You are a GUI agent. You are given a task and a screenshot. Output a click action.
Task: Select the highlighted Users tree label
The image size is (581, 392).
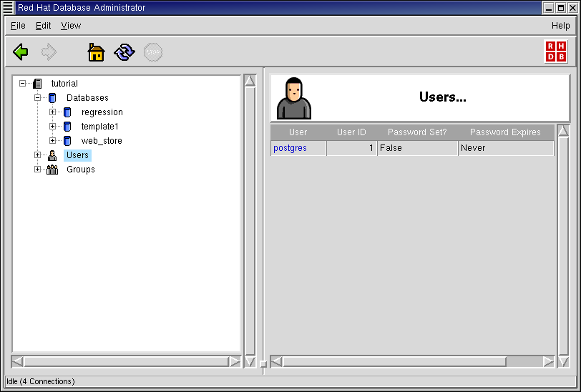coord(77,155)
